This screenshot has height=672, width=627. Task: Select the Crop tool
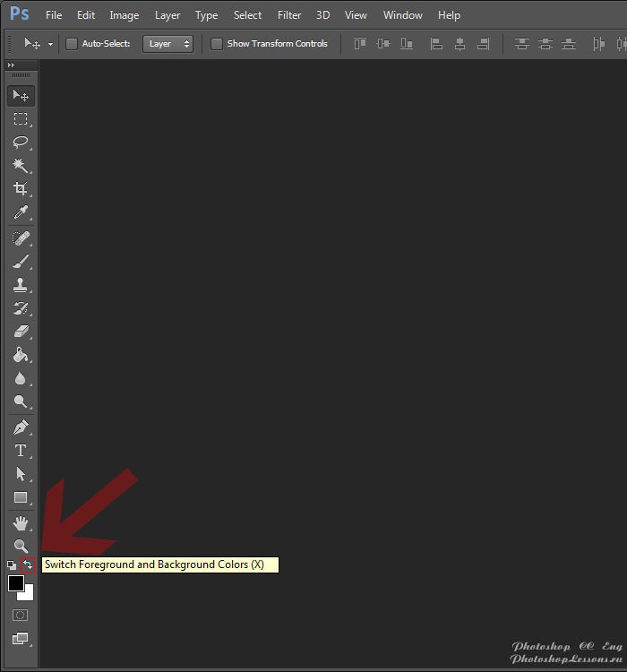pos(20,189)
